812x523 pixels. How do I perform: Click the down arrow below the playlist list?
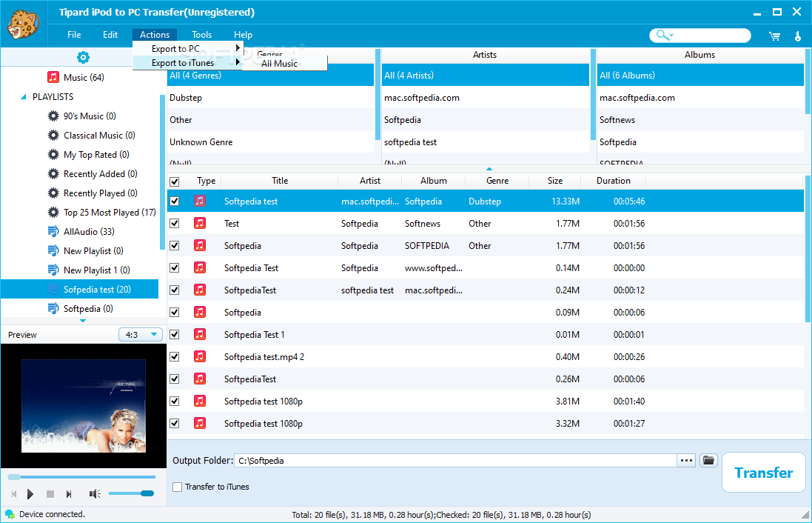pyautogui.click(x=83, y=321)
